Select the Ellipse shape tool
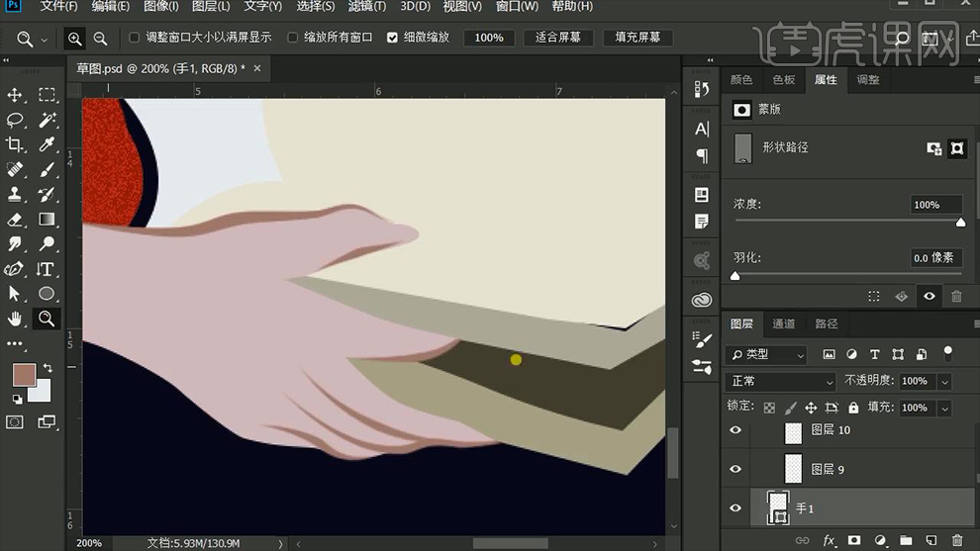Viewport: 980px width, 551px height. pos(47,294)
